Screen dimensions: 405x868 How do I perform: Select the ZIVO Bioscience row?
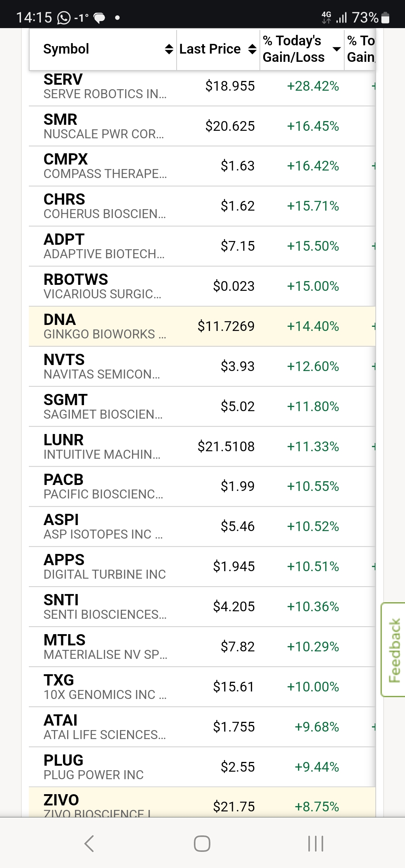pos(97,804)
